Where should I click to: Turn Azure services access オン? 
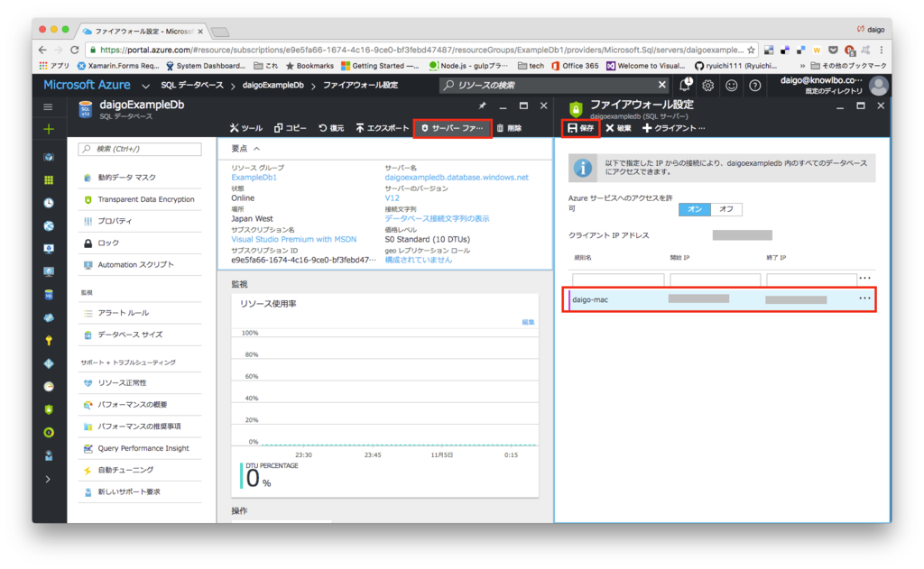tap(695, 209)
